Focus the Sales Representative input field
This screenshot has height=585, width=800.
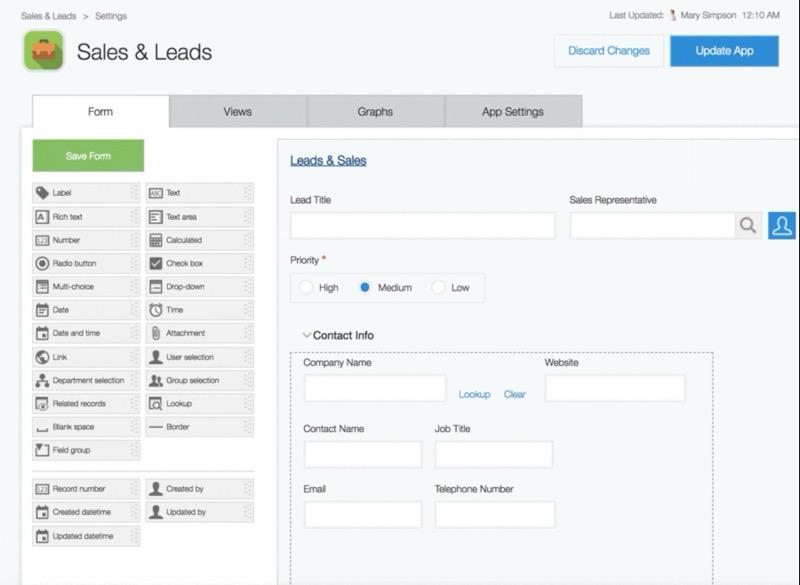pyautogui.click(x=653, y=225)
